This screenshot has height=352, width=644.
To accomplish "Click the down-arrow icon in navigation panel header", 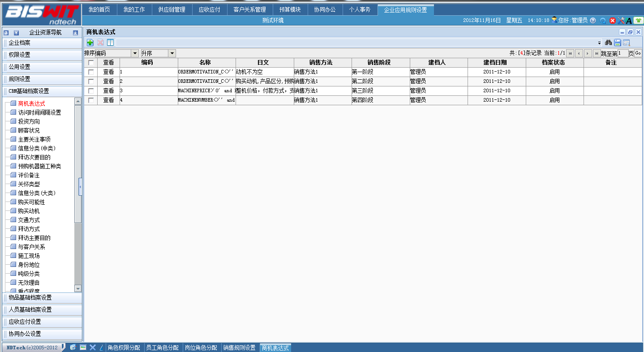I will 75,33.
